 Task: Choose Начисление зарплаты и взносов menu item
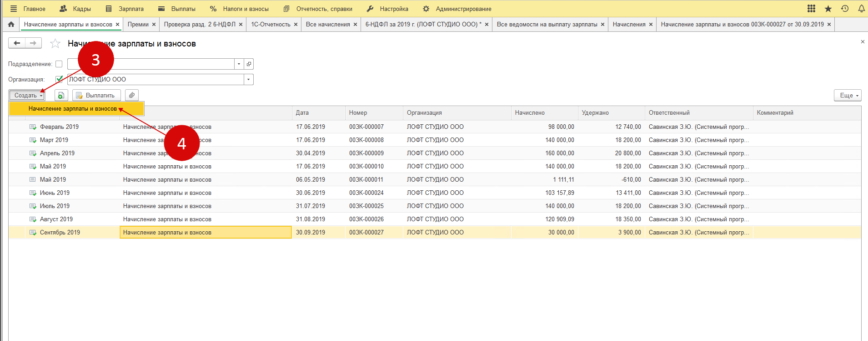click(76, 109)
